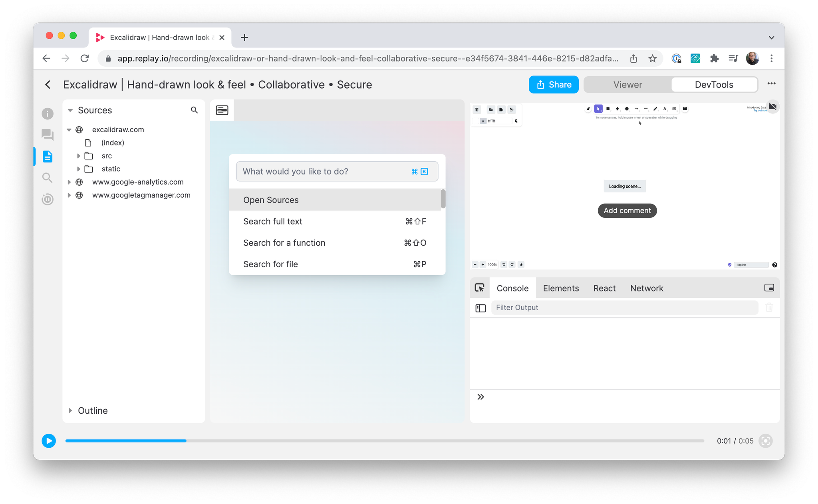
Task: Open the media control playlist icon
Action: pyautogui.click(x=733, y=59)
